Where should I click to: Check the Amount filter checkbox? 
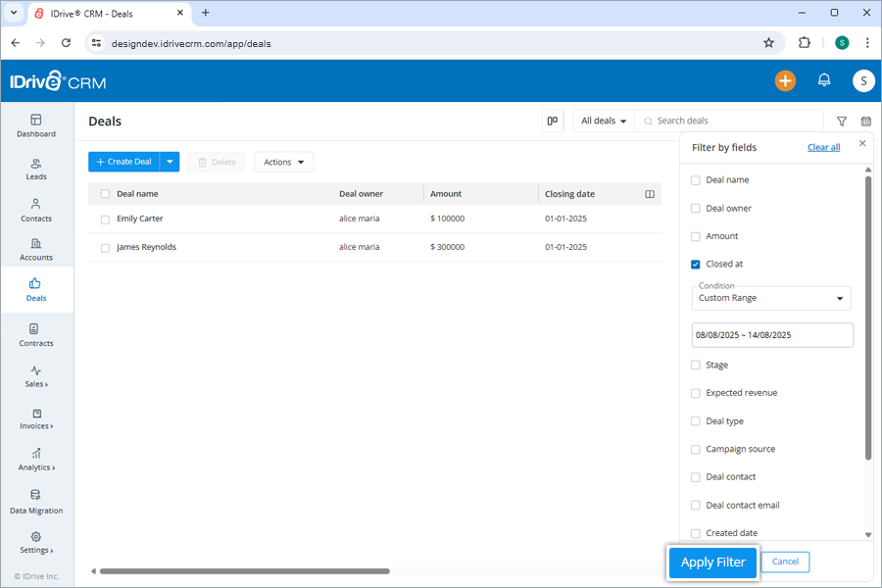[696, 236]
